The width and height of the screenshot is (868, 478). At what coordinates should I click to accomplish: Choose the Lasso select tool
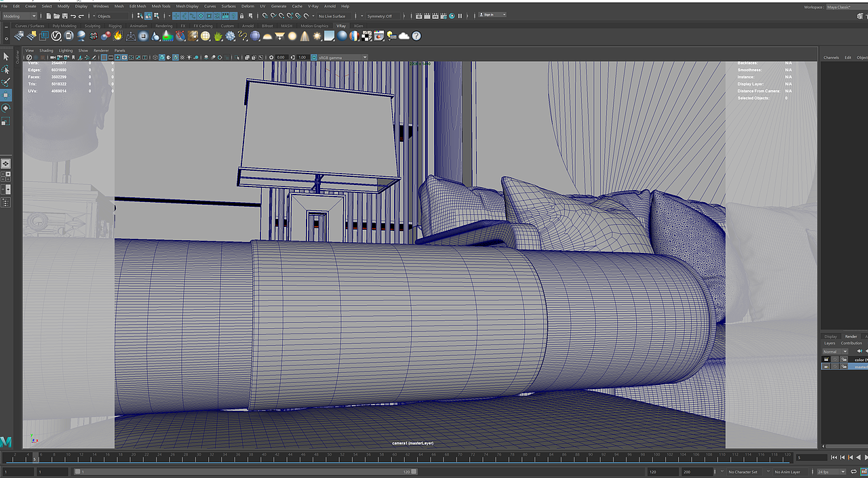point(6,69)
